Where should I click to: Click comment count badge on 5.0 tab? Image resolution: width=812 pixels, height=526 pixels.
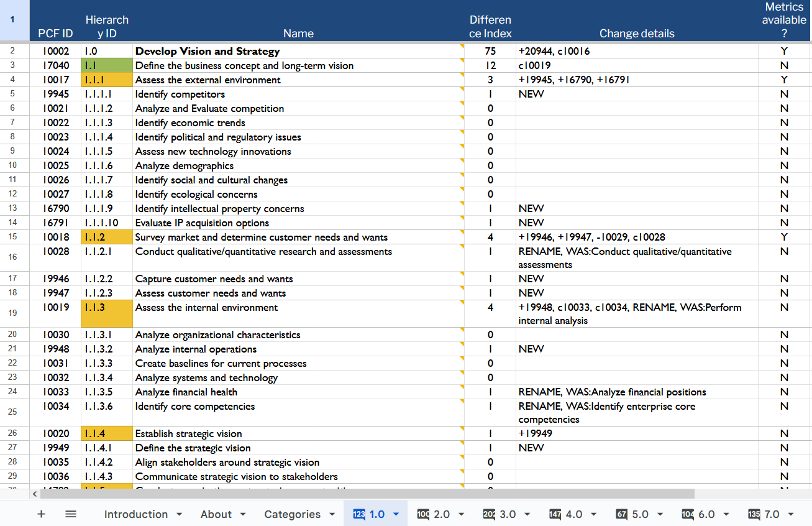[621, 514]
